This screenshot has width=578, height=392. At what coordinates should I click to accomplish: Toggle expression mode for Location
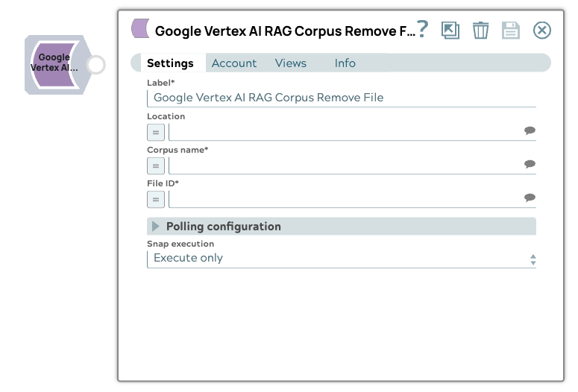[x=156, y=133]
